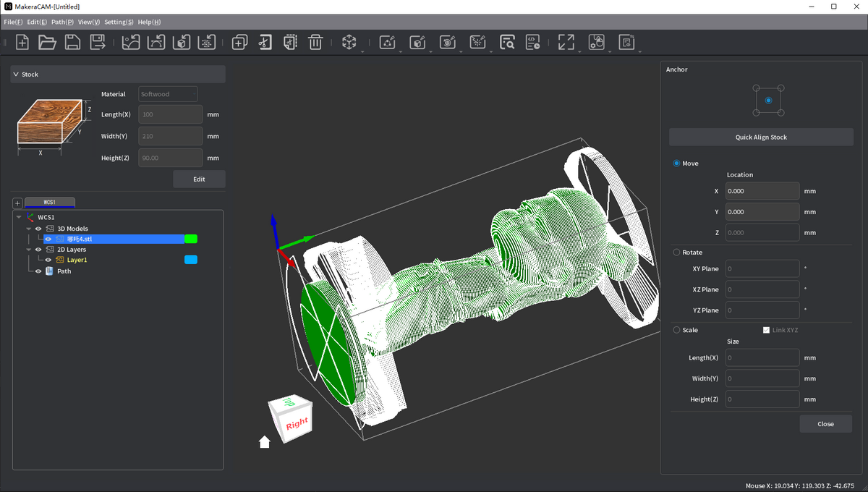The height and width of the screenshot is (492, 868).
Task: Uncheck the Link XYZ checkbox
Action: pos(766,330)
